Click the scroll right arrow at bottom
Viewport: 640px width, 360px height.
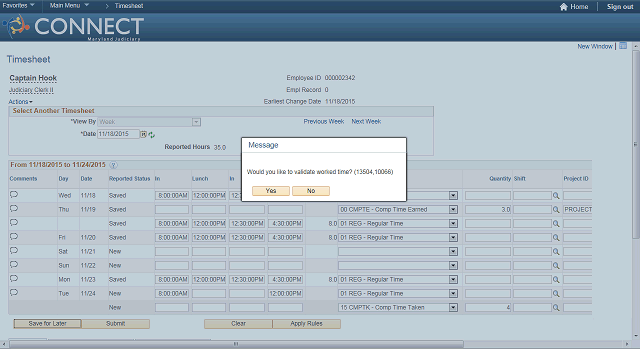[627, 344]
